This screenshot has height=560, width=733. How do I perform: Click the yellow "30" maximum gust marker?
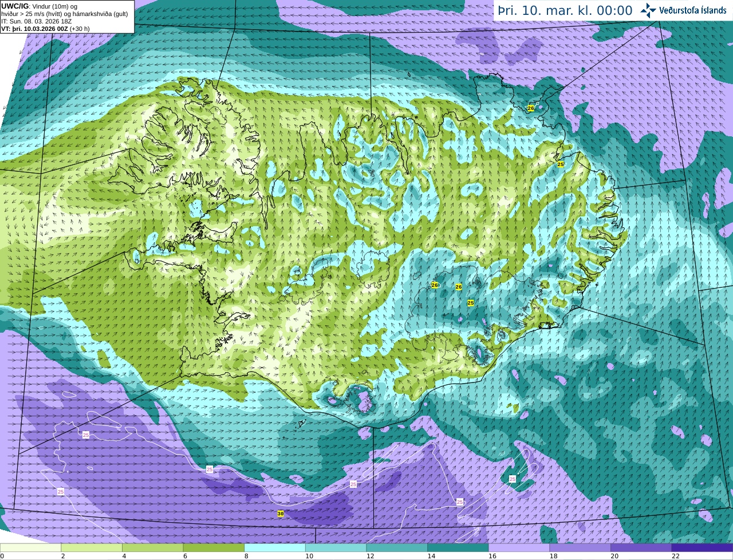tap(281, 514)
